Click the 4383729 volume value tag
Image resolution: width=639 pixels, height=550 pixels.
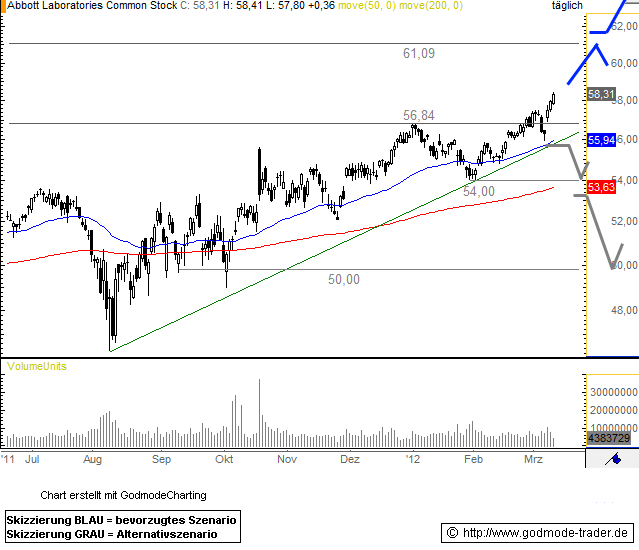pyautogui.click(x=609, y=438)
